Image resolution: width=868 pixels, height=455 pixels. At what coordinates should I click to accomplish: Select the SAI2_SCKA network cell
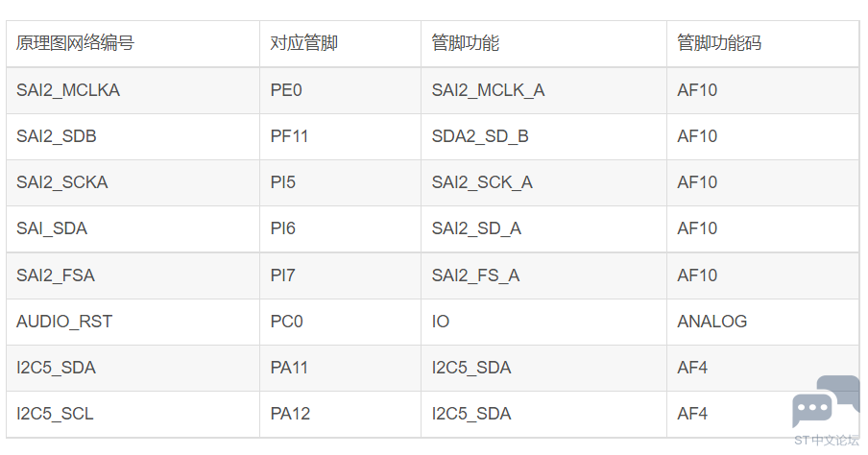[133, 182]
